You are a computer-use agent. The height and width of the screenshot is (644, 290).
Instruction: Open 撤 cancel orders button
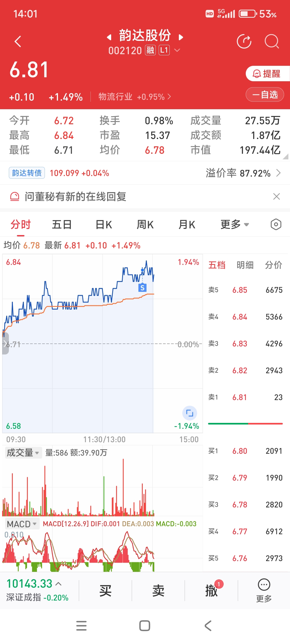(211, 591)
